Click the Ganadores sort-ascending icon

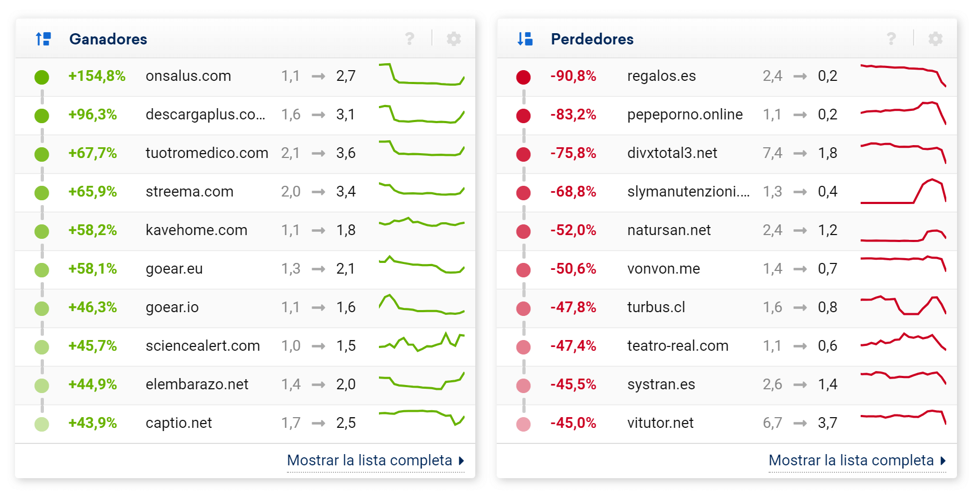click(43, 39)
